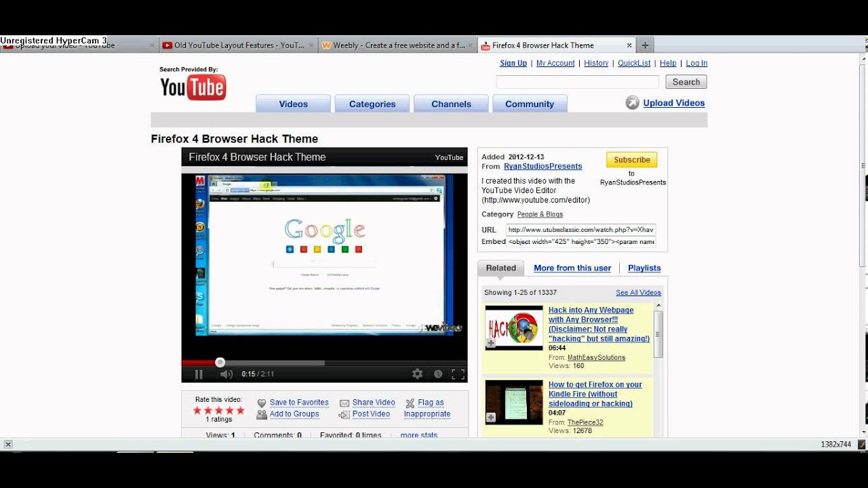Click the Upload Videos arrow icon
The image size is (868, 488).
632,103
